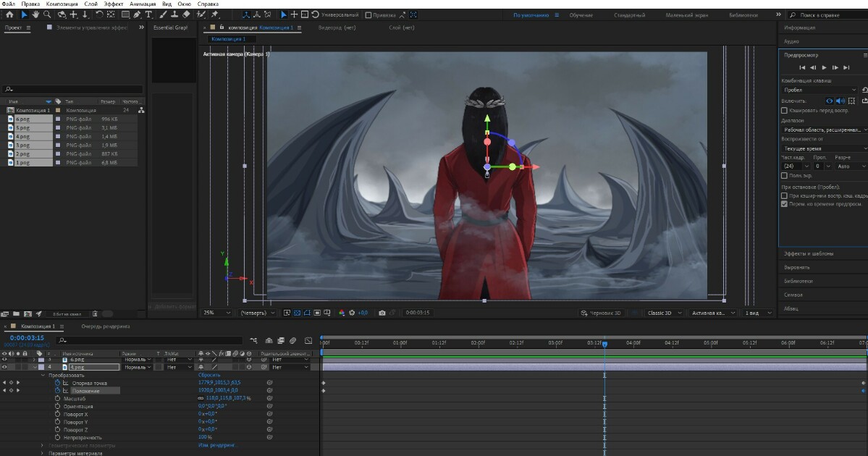Select the Selection arrow tool

25,14
